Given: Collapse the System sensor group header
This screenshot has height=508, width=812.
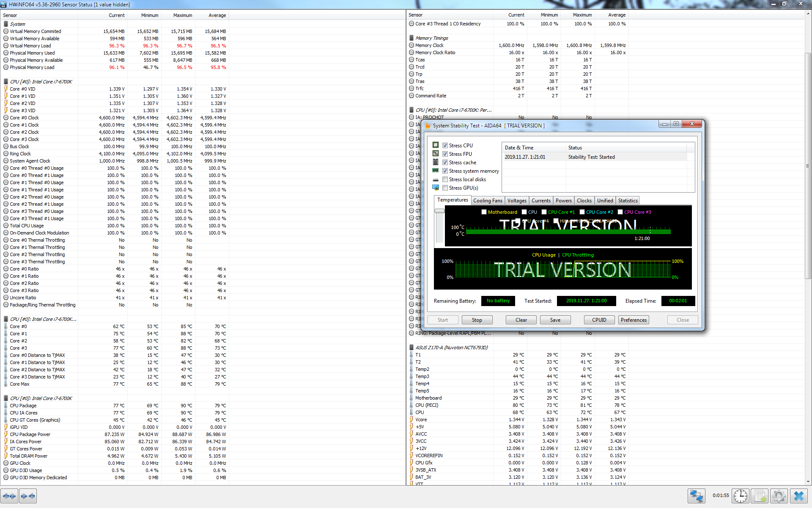Looking at the screenshot, I should [x=17, y=24].
